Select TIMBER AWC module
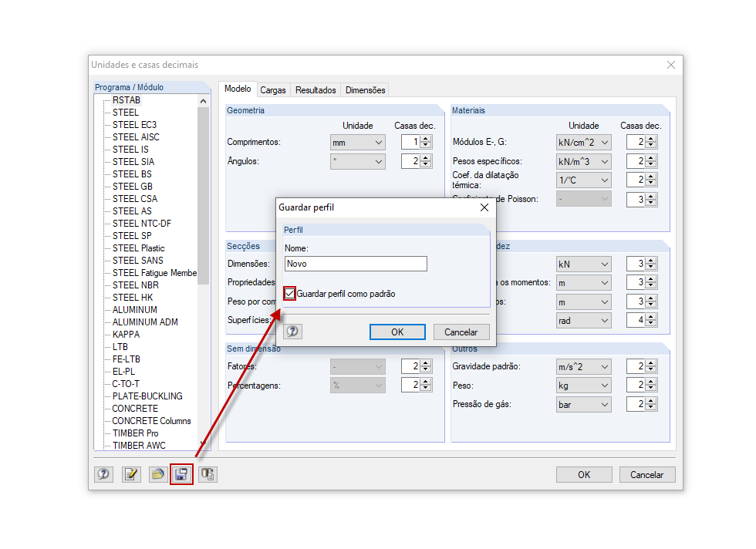Viewport: 756px width, 549px height. pos(139,446)
